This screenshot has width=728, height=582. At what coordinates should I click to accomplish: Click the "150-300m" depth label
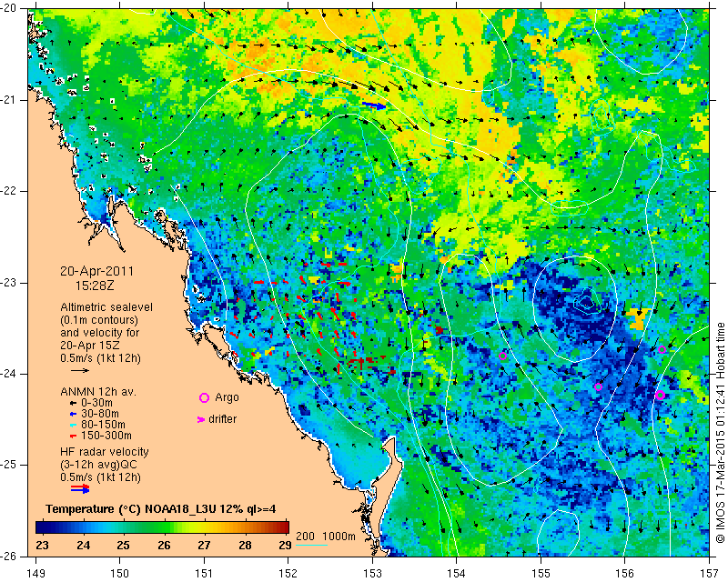(x=106, y=436)
